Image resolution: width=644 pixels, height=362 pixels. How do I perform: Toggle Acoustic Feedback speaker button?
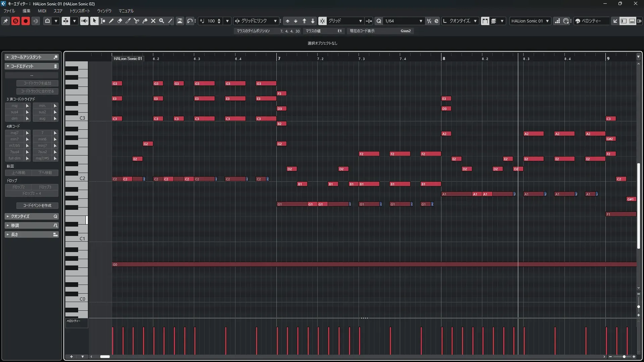[x=84, y=21]
